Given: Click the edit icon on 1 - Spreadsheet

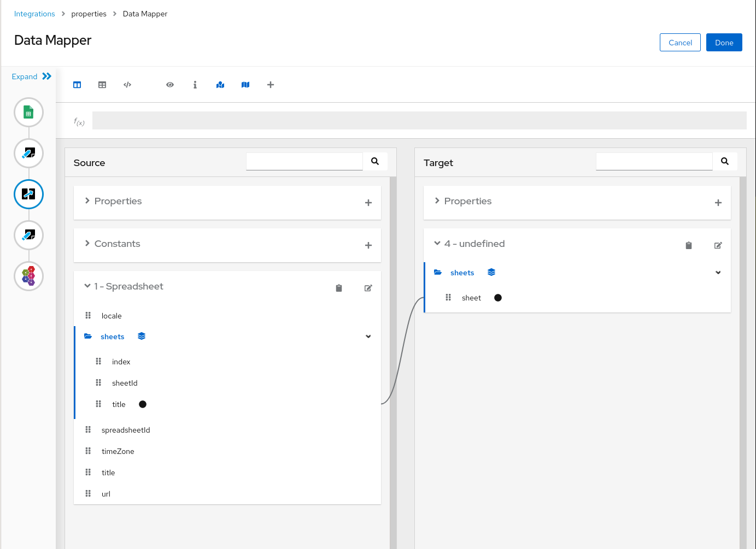Looking at the screenshot, I should (x=368, y=288).
